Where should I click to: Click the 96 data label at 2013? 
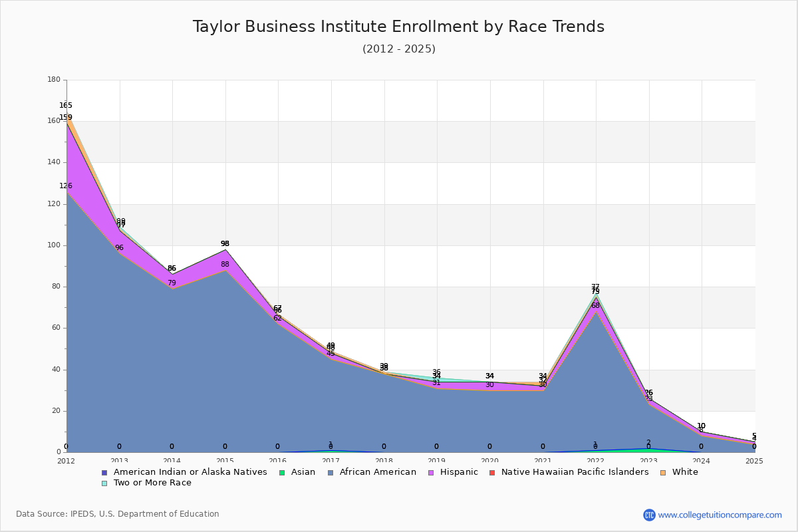click(119, 248)
